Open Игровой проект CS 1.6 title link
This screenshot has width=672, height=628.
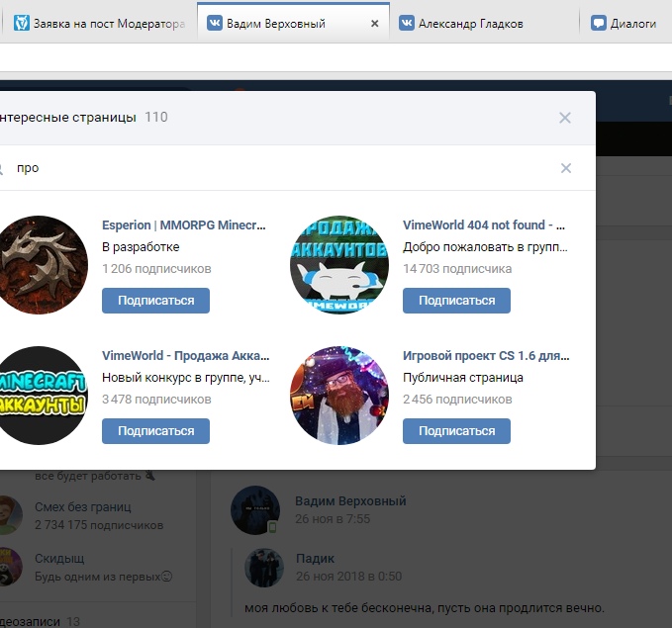[486, 356]
